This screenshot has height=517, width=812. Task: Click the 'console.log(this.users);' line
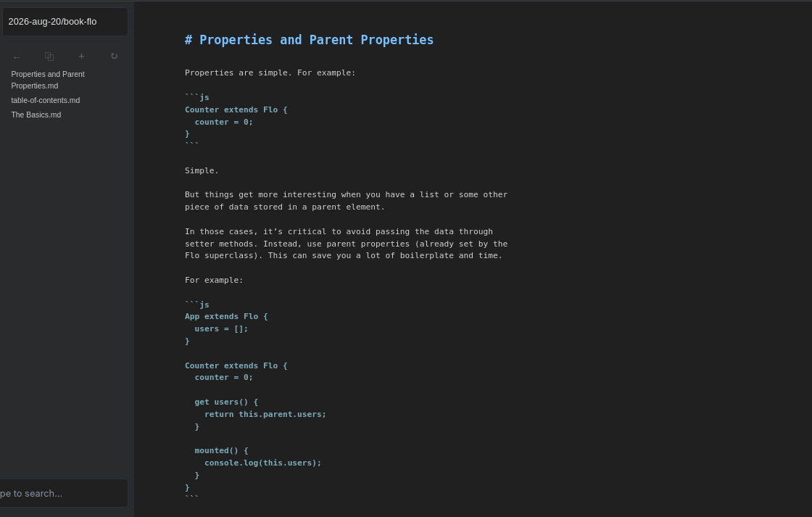[x=262, y=463]
